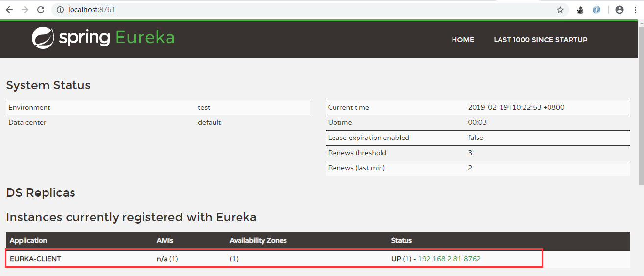Open the site information icon beside localhost
Screen dimensions: 644x276
60,10
